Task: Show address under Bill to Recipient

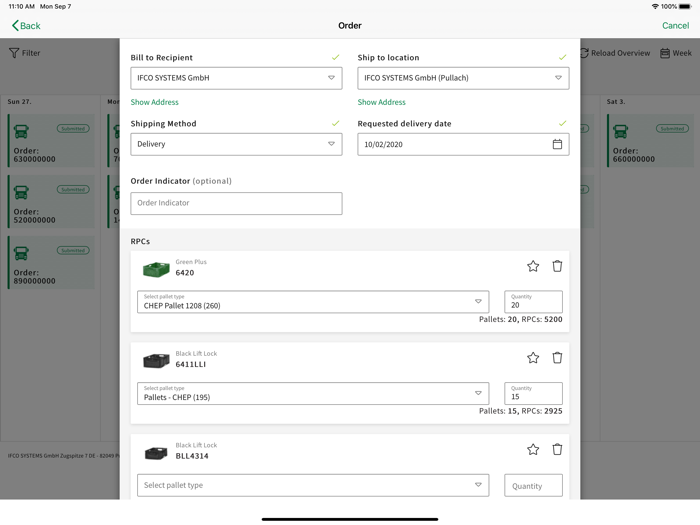Action: coord(154,102)
